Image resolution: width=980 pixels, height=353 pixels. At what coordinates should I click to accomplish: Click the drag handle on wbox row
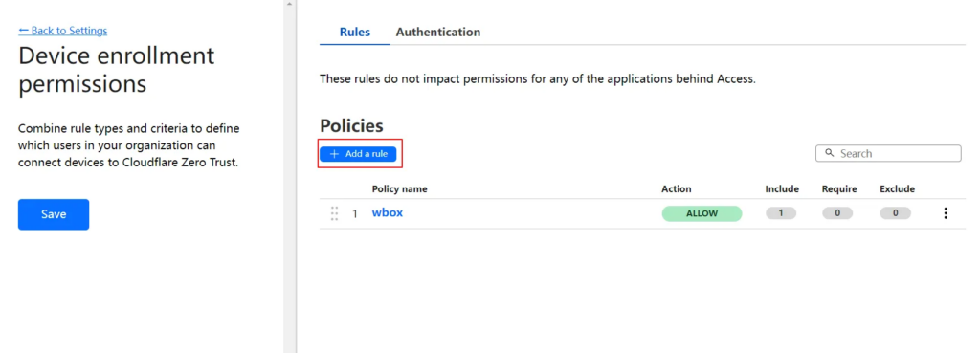click(x=334, y=213)
